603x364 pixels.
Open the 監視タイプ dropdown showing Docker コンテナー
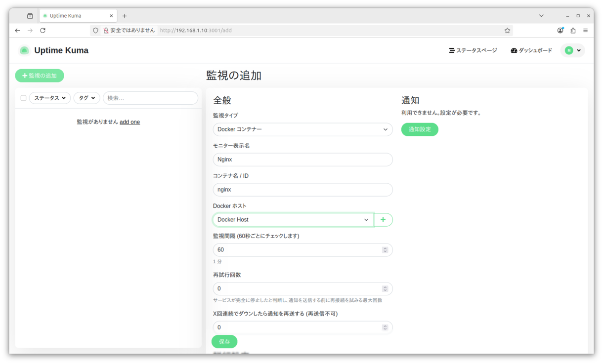tap(302, 129)
